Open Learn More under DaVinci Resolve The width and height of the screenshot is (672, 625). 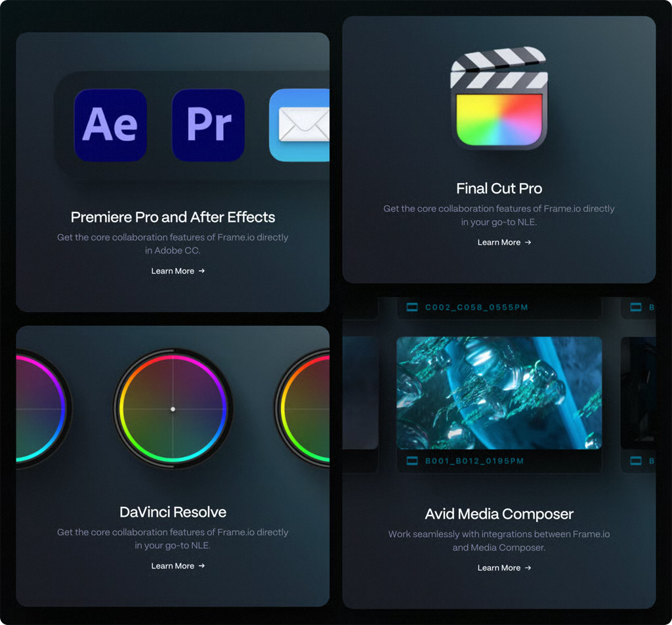(173, 566)
